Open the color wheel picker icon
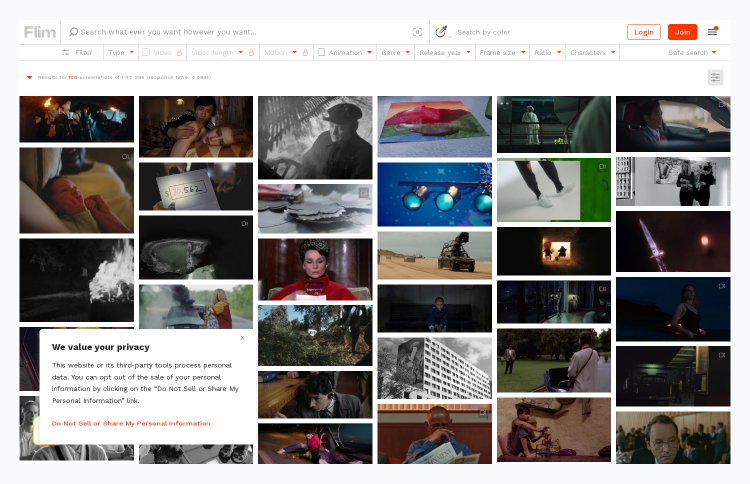 point(441,32)
